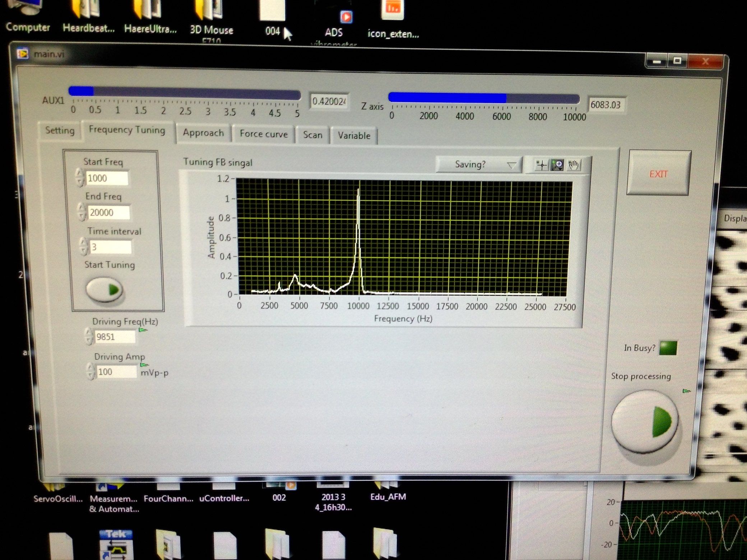Screen dimensions: 747x560
Task: Open the uController desktop shortcut
Action: 223,488
